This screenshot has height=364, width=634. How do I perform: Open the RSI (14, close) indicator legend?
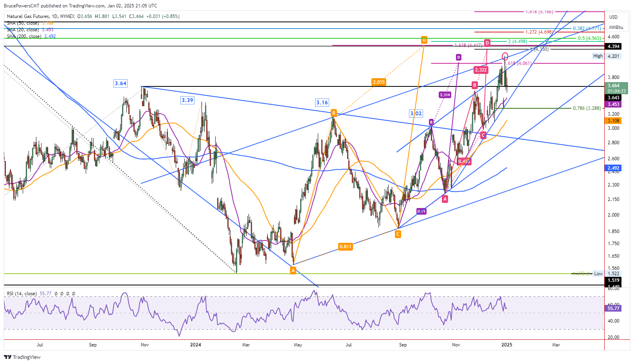point(22,294)
